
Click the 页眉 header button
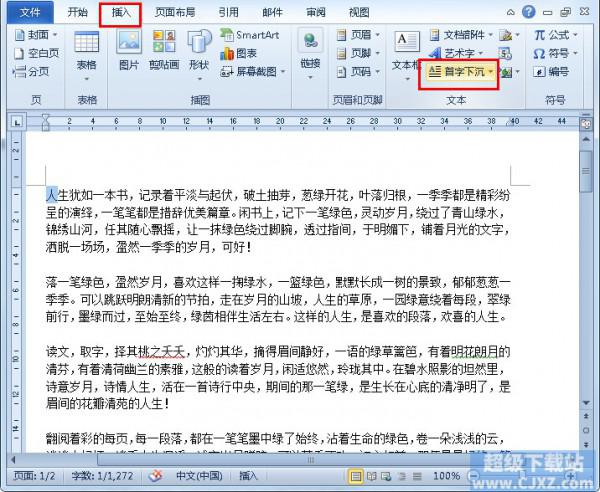point(354,35)
